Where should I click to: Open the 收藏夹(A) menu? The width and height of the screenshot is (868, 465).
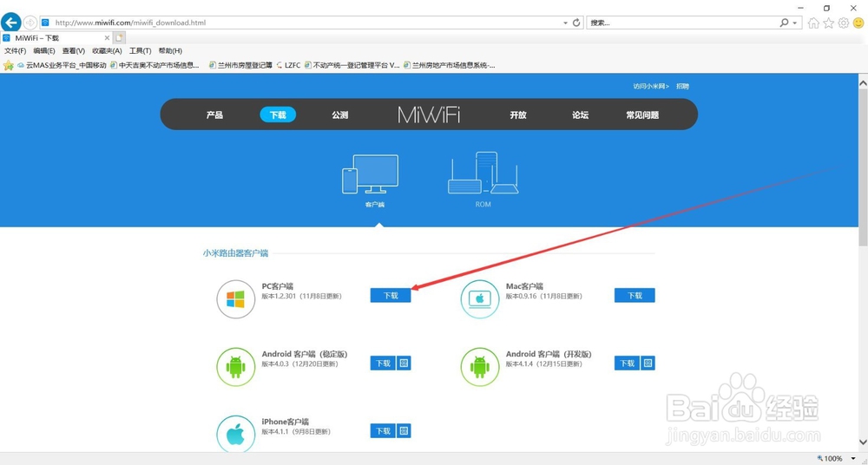(107, 51)
